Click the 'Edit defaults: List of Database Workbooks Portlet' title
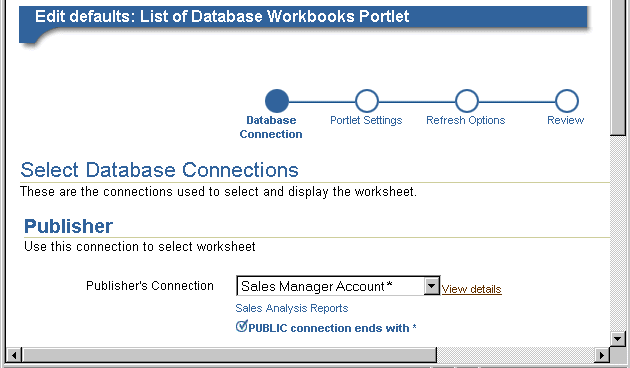 (x=222, y=16)
